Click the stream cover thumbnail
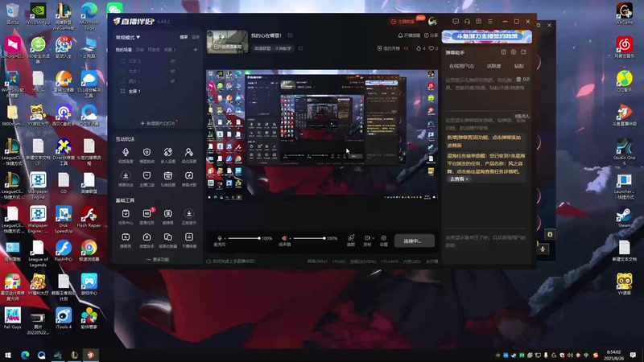The width and height of the screenshot is (644, 362). (227, 42)
